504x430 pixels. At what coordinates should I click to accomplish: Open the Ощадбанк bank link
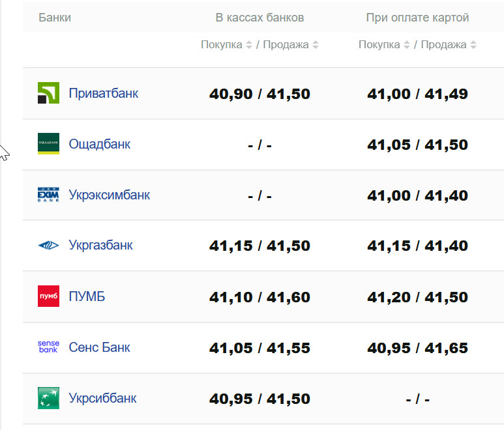point(99,144)
